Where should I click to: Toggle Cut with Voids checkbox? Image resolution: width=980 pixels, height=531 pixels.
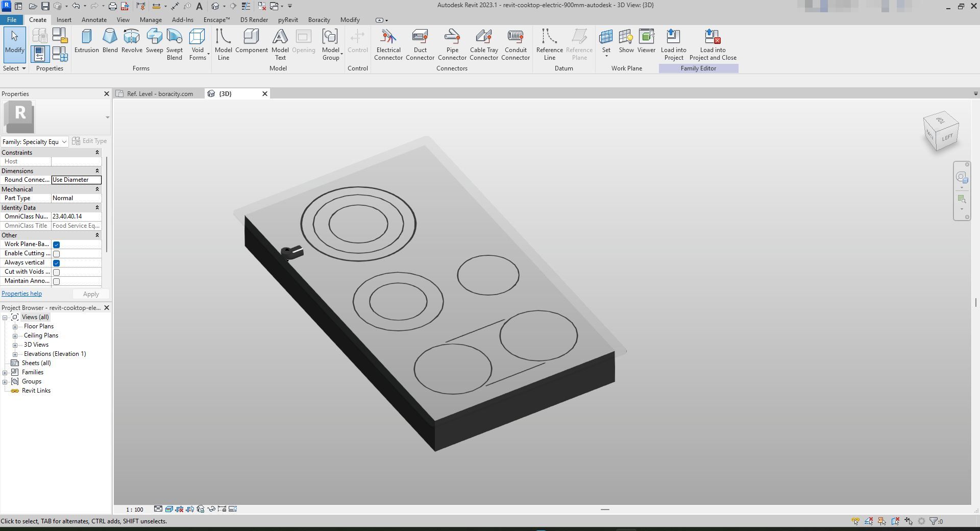pos(57,272)
